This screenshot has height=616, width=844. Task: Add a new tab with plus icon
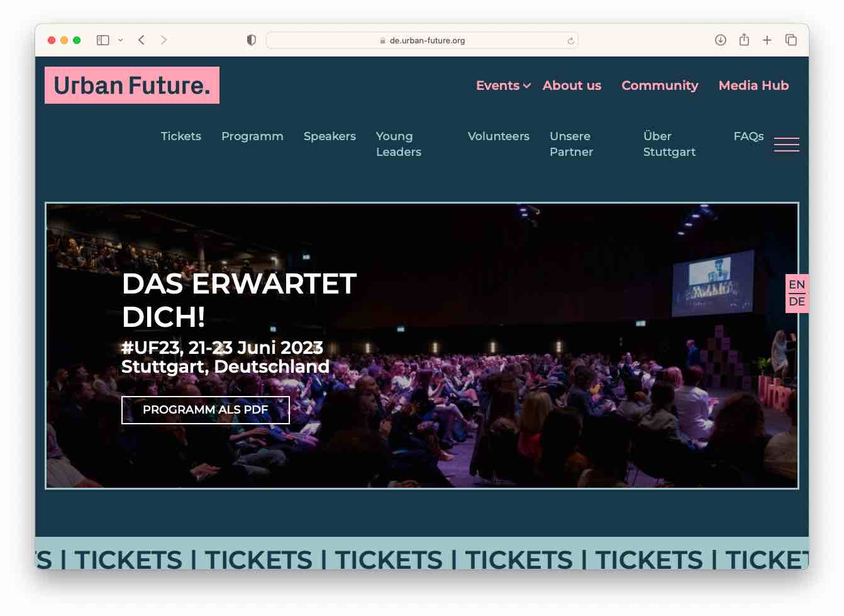tap(767, 40)
